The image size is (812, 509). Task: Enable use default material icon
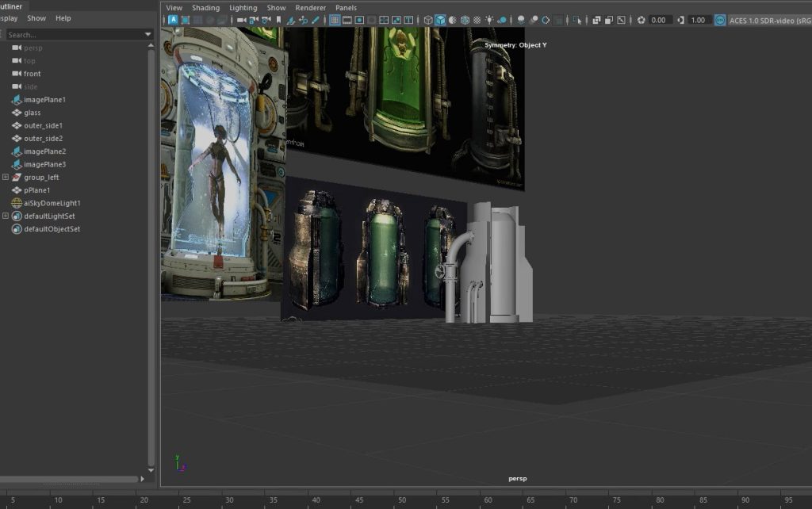453,20
